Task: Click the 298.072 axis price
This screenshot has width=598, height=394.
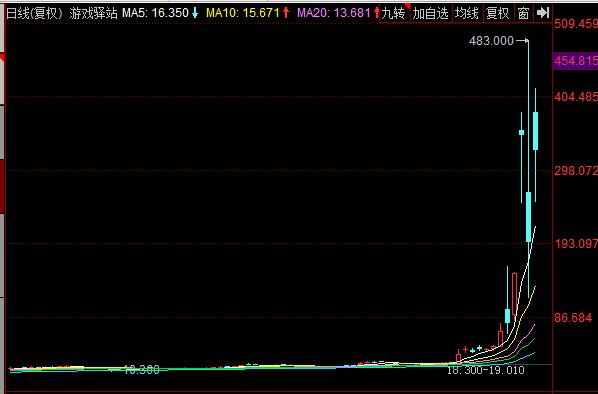Action: point(576,170)
